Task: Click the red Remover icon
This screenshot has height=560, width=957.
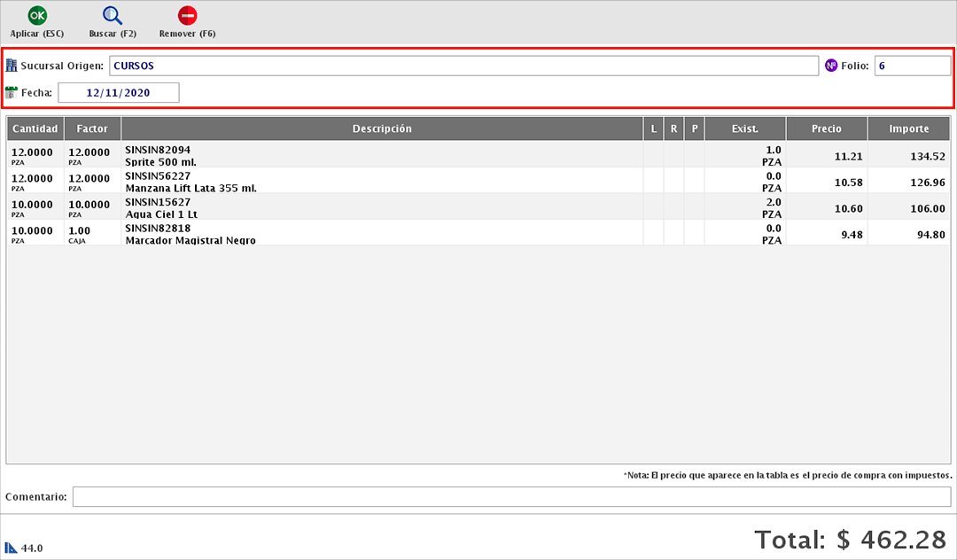Action: pyautogui.click(x=187, y=16)
